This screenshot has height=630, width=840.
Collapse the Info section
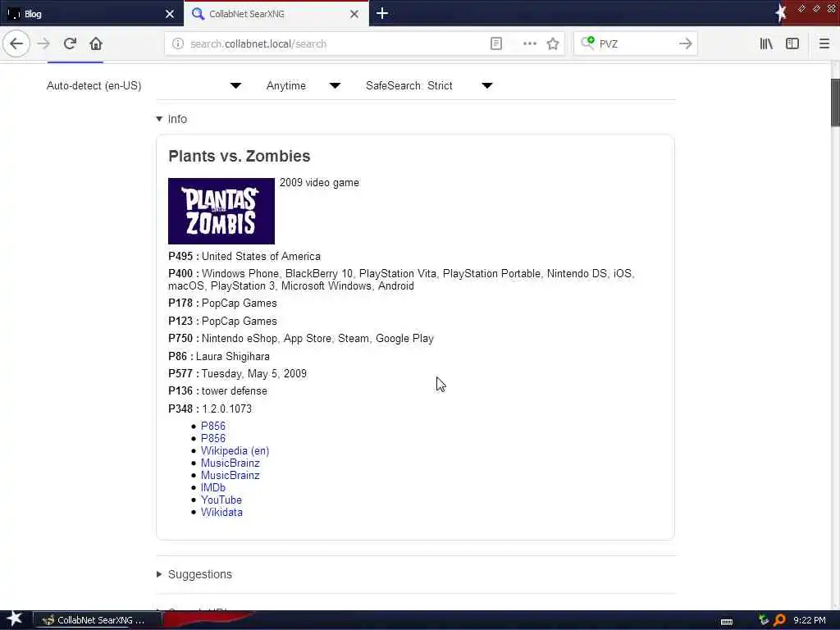[x=171, y=119]
